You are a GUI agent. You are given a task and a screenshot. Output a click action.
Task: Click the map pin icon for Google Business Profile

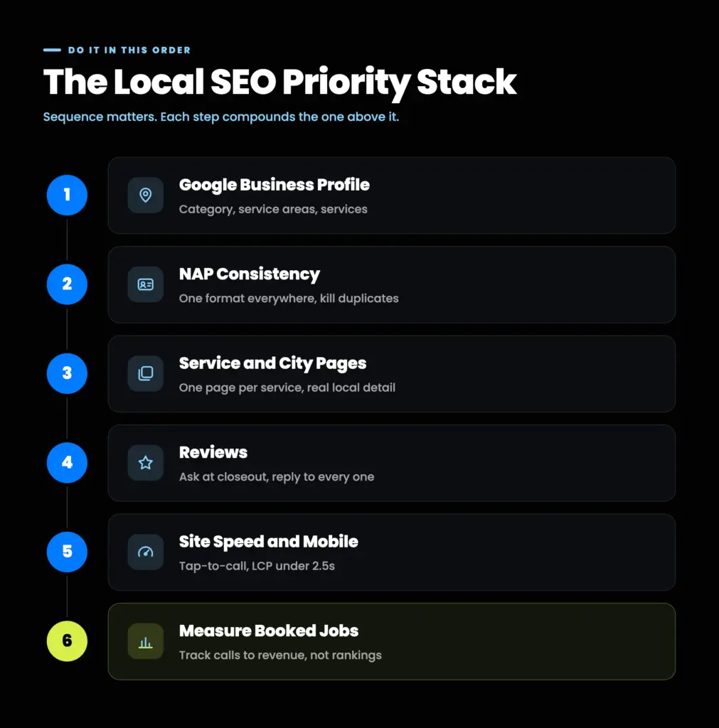[x=145, y=195]
